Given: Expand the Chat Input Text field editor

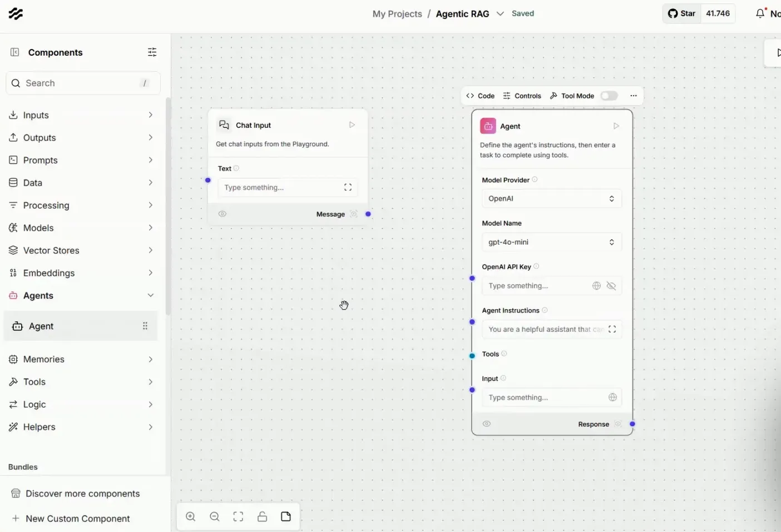Looking at the screenshot, I should click(x=348, y=187).
